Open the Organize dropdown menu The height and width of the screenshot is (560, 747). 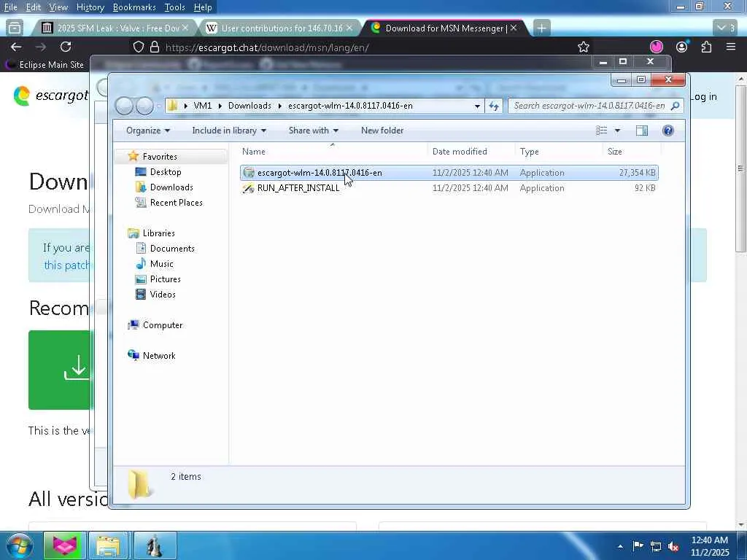147,131
